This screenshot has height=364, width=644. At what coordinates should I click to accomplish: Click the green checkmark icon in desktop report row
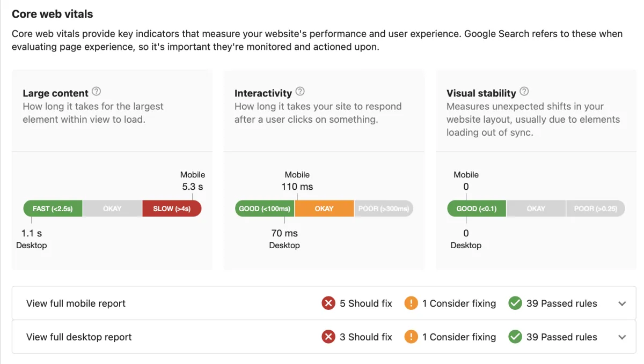pyautogui.click(x=515, y=337)
